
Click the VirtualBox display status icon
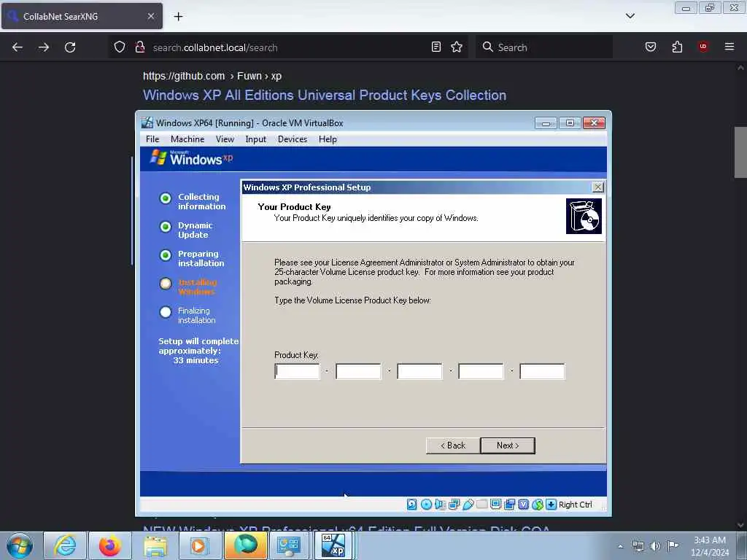(x=495, y=505)
